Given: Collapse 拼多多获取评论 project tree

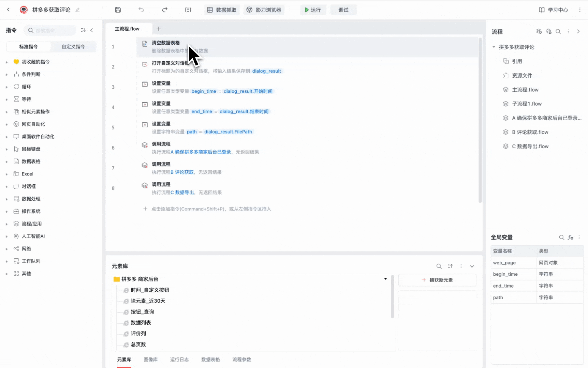Looking at the screenshot, I should coord(494,47).
